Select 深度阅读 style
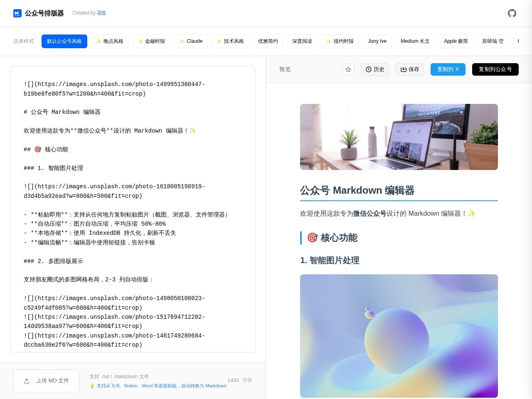Viewport: 532px width, 399px height. (302, 41)
